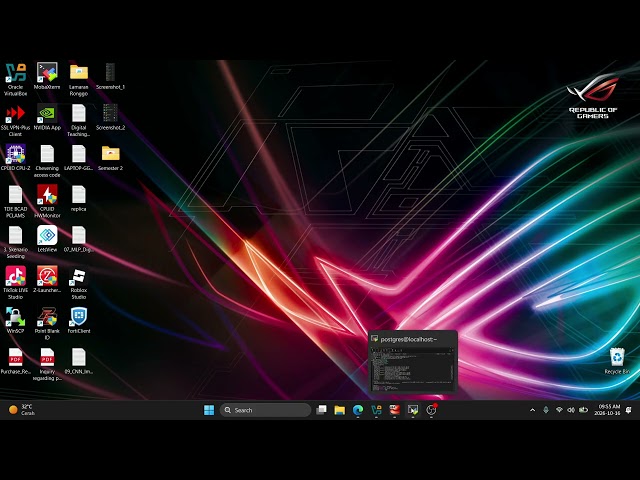Select the Digital Teaching document icon
Image resolution: width=640 pixels, height=480 pixels.
pyautogui.click(x=79, y=120)
